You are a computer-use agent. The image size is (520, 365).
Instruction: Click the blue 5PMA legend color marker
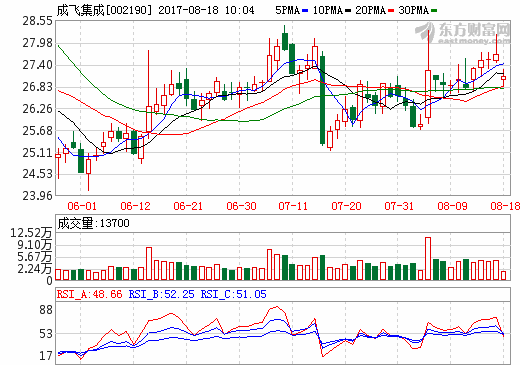pos(305,11)
